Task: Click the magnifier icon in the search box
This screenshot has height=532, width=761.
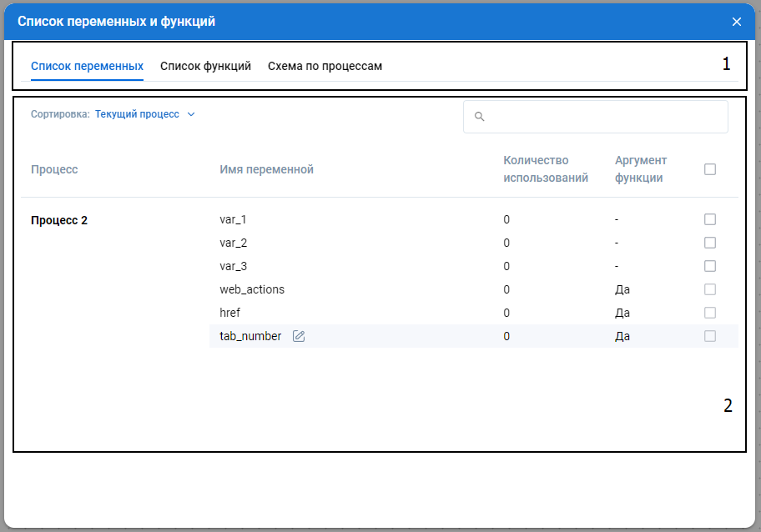Action: coord(480,117)
